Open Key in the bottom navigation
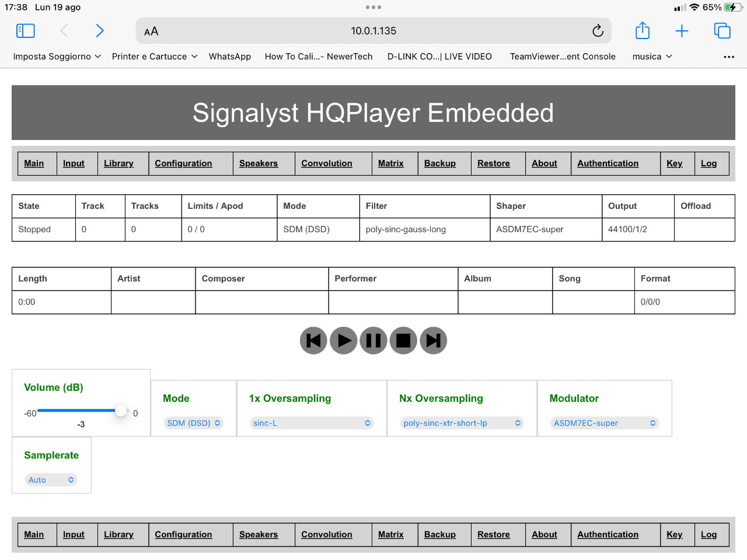 click(675, 534)
